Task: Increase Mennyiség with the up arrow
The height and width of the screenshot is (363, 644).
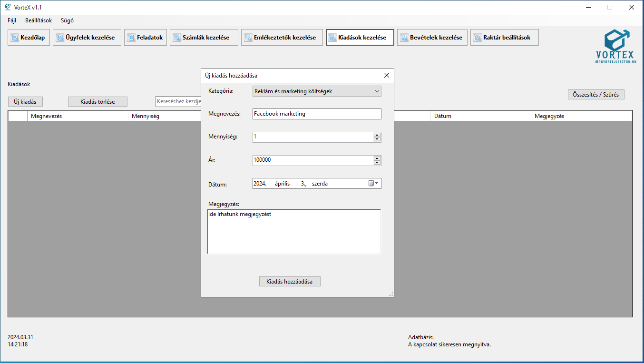Action: [x=377, y=135]
